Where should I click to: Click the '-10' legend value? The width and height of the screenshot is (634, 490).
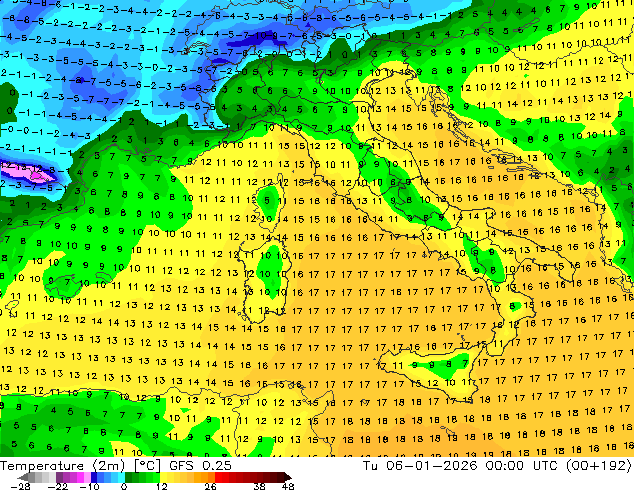point(89,486)
